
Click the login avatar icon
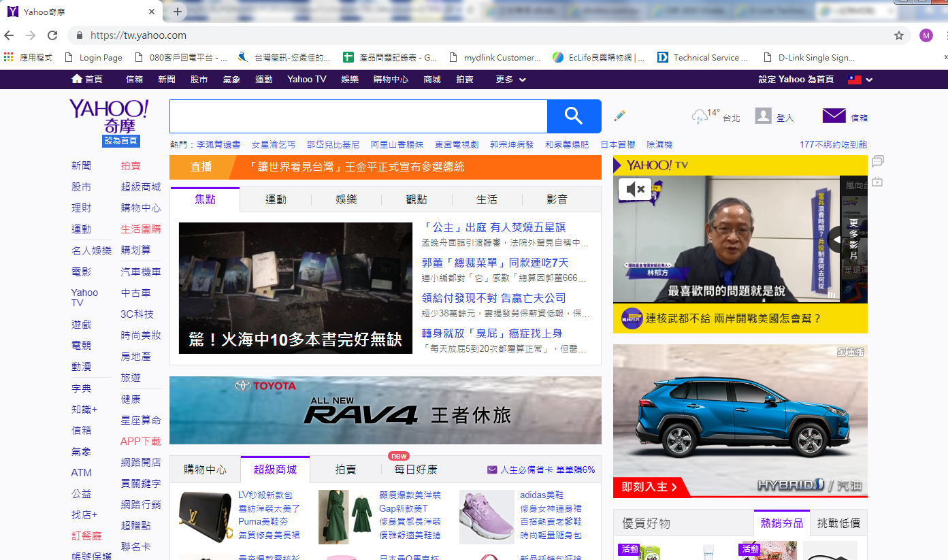(x=763, y=116)
